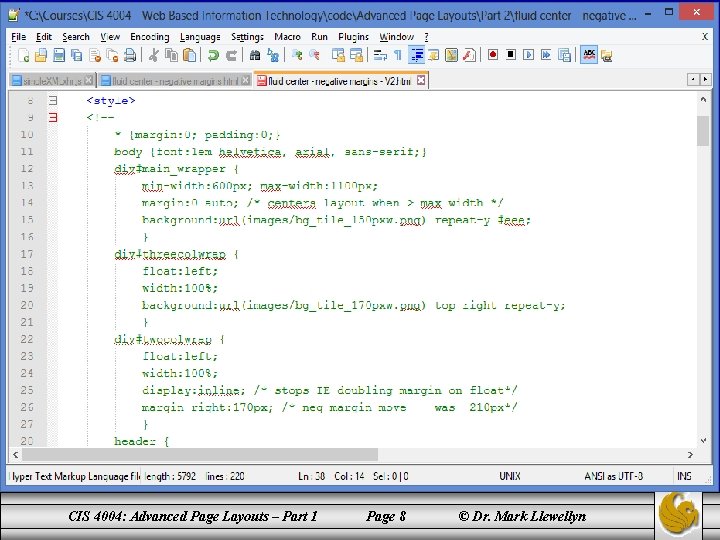Open Find with binoculars icon

pyautogui.click(x=255, y=56)
